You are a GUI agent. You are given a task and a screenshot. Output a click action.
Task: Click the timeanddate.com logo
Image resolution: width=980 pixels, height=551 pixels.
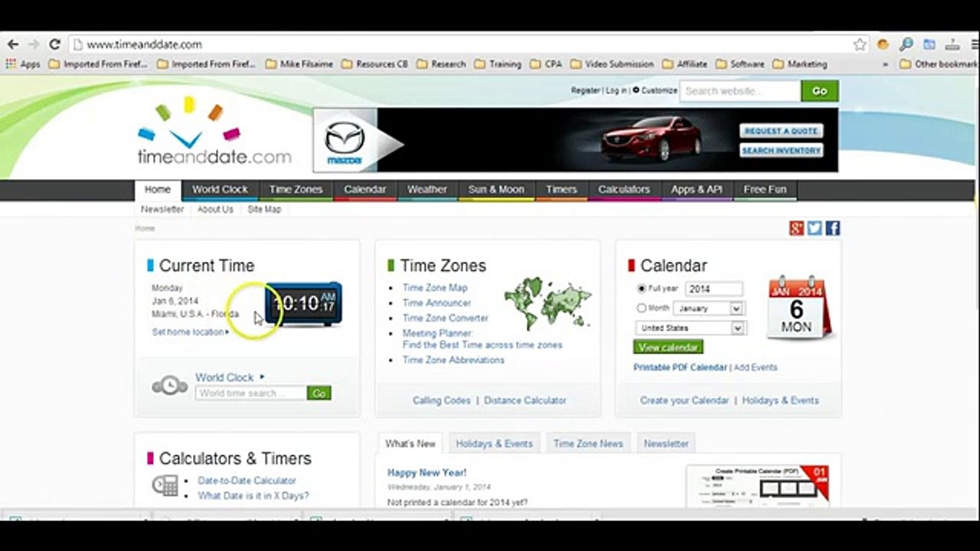pyautogui.click(x=214, y=132)
